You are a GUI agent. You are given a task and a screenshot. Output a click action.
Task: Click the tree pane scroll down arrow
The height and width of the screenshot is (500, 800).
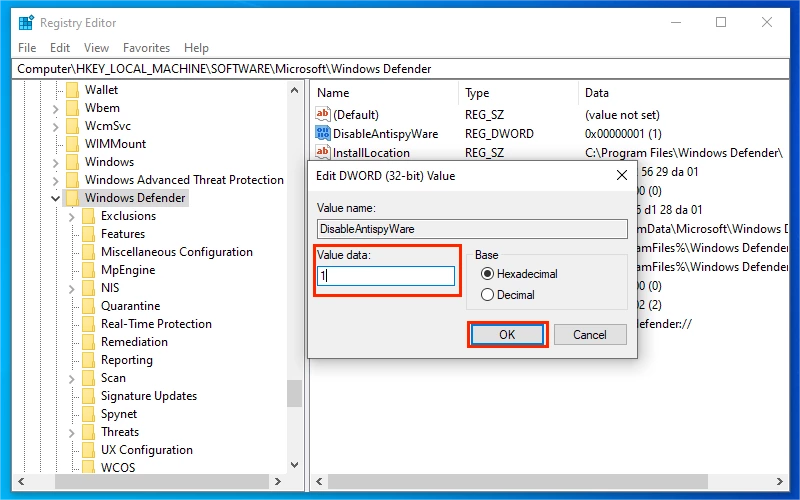point(294,464)
